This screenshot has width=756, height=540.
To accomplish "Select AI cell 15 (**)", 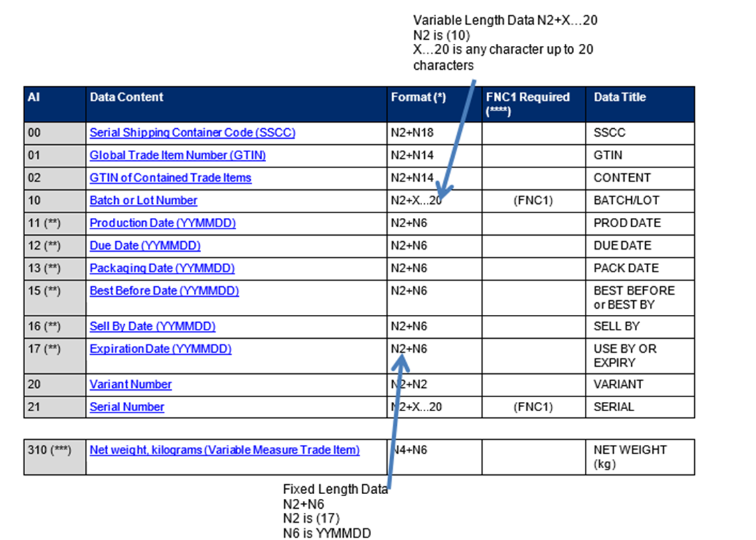I will point(55,298).
